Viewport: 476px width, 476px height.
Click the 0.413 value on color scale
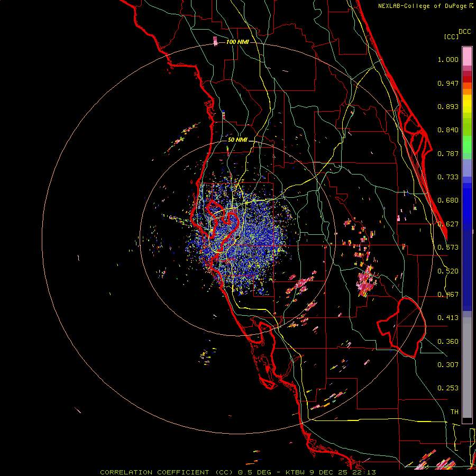coord(448,318)
